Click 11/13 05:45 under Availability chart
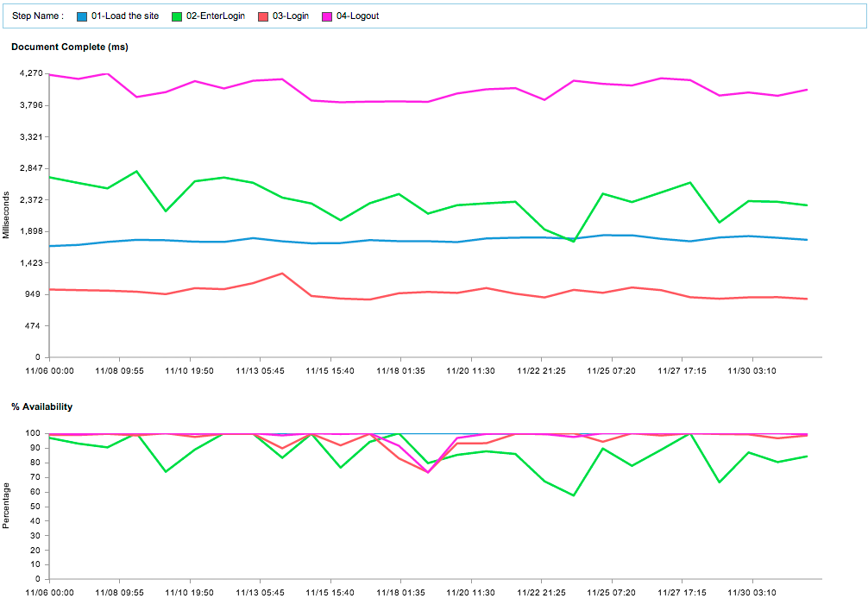The width and height of the screenshot is (868, 611). click(x=261, y=593)
